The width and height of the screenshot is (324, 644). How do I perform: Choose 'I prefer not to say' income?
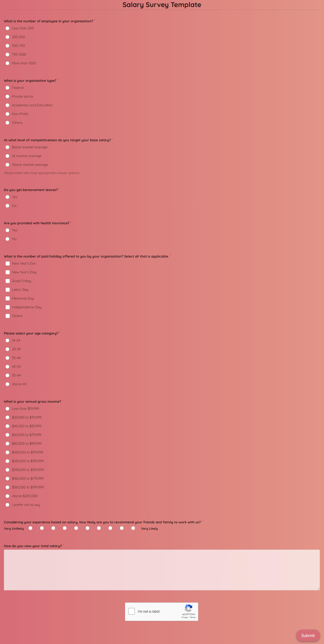(x=8, y=505)
